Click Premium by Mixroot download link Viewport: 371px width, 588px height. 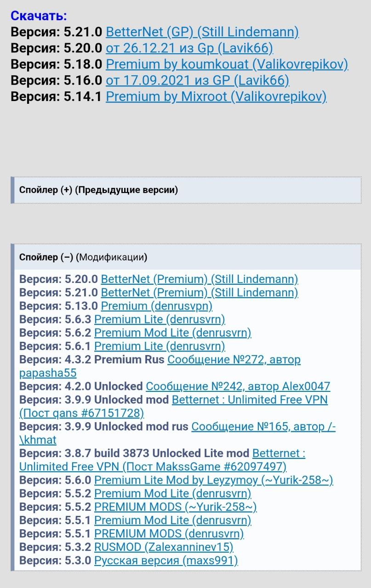click(216, 96)
